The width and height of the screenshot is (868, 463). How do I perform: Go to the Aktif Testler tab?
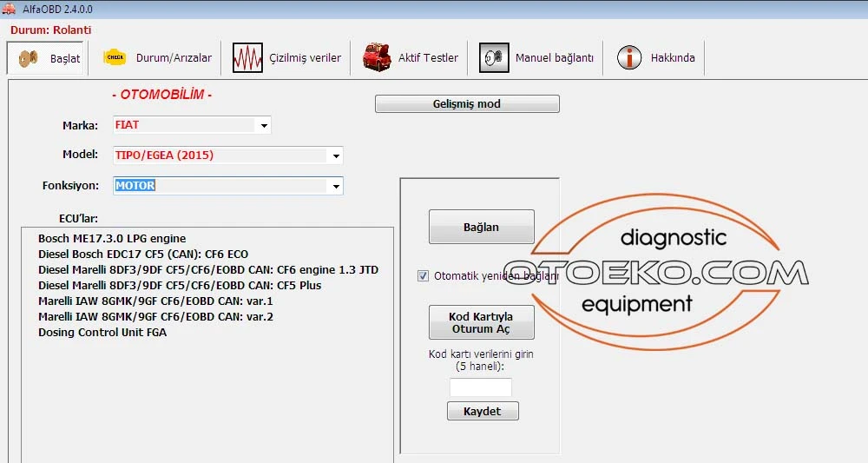(x=410, y=57)
